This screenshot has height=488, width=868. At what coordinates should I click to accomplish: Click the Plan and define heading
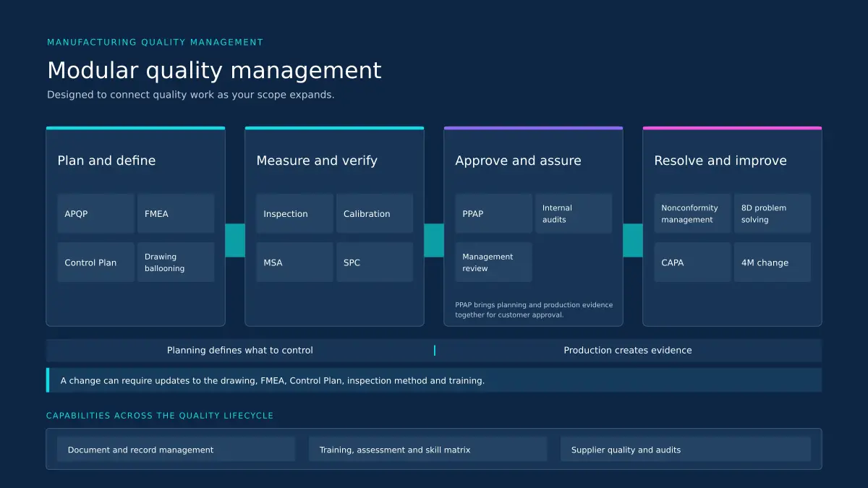coord(106,160)
